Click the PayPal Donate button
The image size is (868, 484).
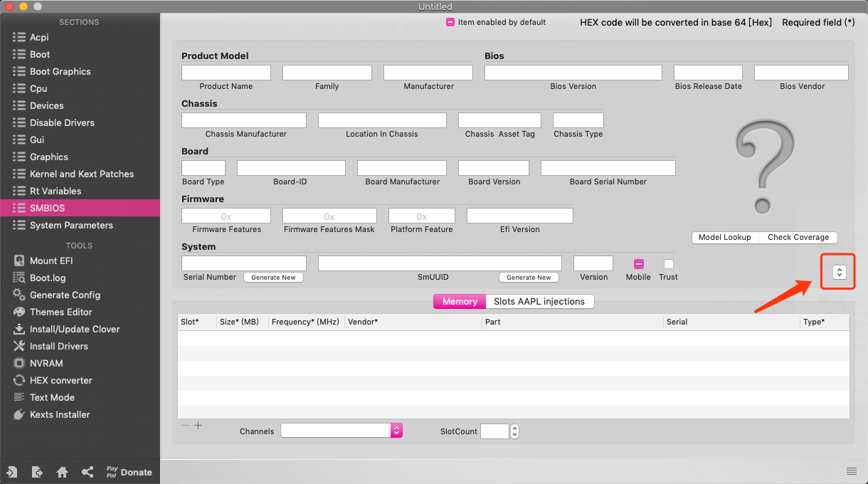pos(129,472)
